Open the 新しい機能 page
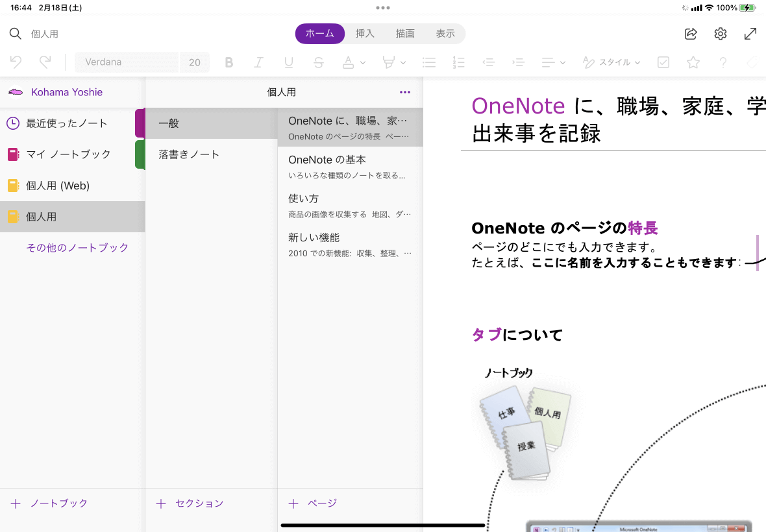 pos(351,245)
